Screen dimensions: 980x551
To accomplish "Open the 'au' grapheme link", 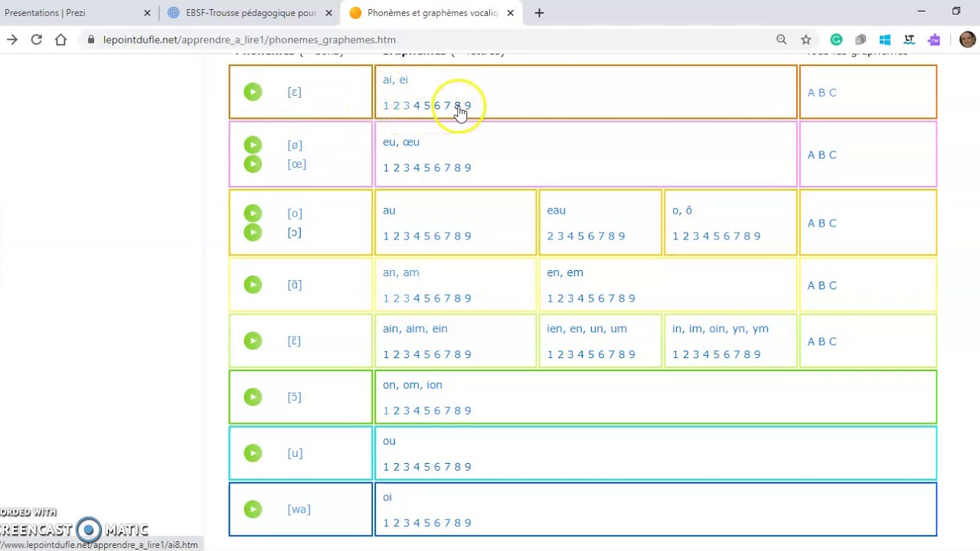I will point(389,210).
